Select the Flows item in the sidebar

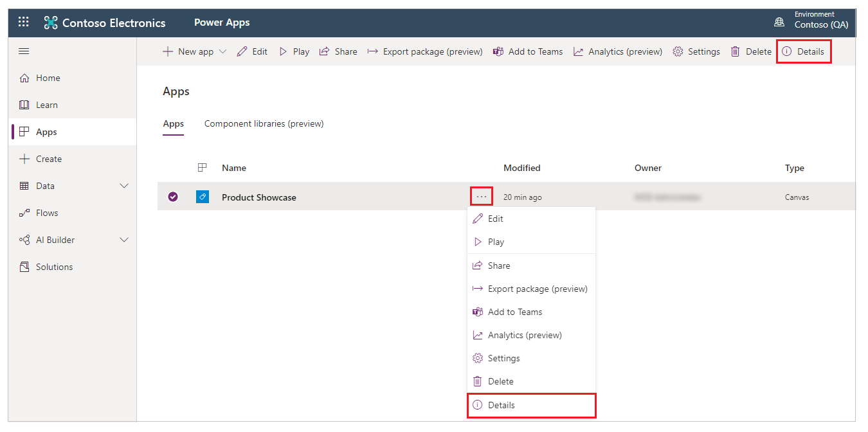pyautogui.click(x=48, y=212)
